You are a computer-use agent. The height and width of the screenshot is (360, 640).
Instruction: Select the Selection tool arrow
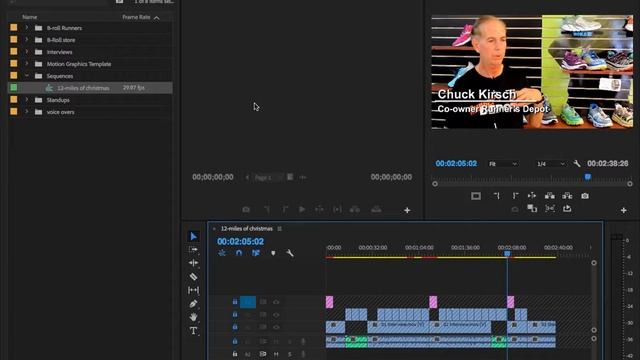(193, 236)
